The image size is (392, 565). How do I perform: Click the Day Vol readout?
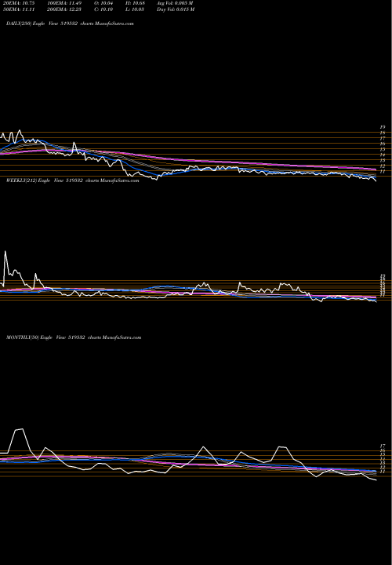[176, 9]
